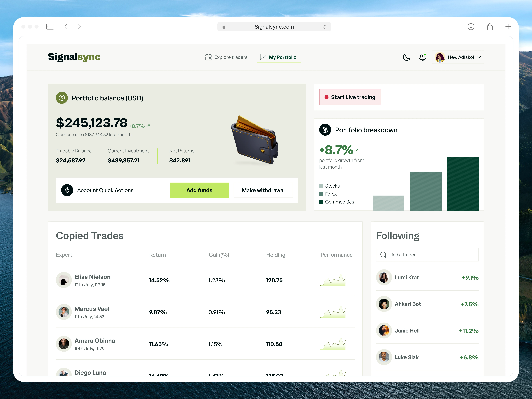Click the Account Quick Actions lightning icon
Image resolution: width=532 pixels, height=399 pixels.
tap(67, 190)
